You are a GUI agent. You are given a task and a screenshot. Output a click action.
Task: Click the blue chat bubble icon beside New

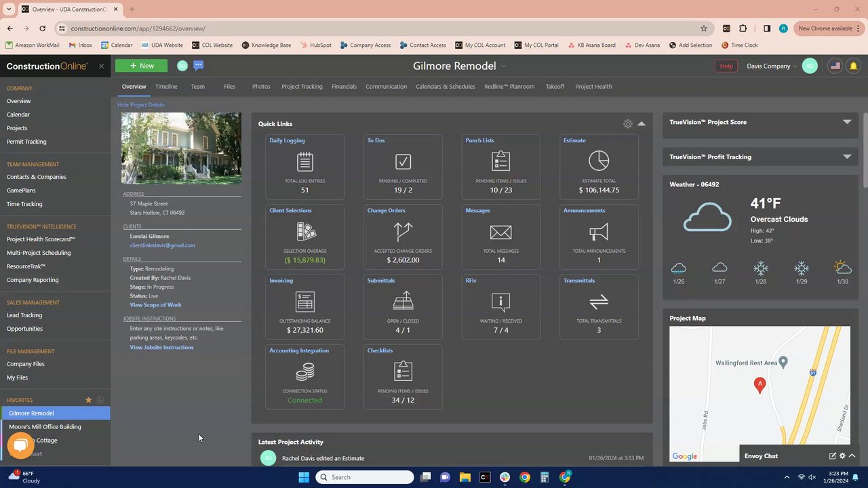coord(198,66)
